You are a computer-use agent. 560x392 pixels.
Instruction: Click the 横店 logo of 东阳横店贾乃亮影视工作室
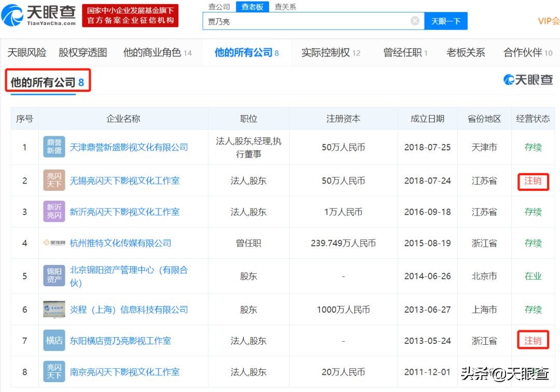[54, 340]
